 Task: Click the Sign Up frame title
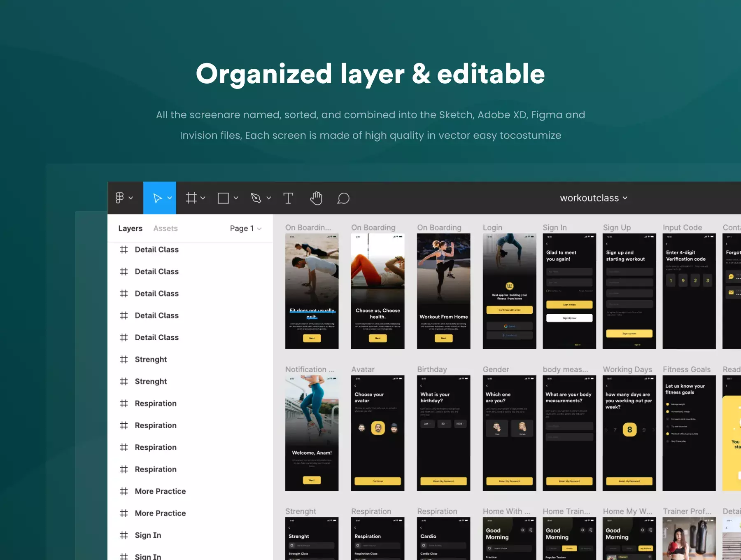pyautogui.click(x=617, y=228)
